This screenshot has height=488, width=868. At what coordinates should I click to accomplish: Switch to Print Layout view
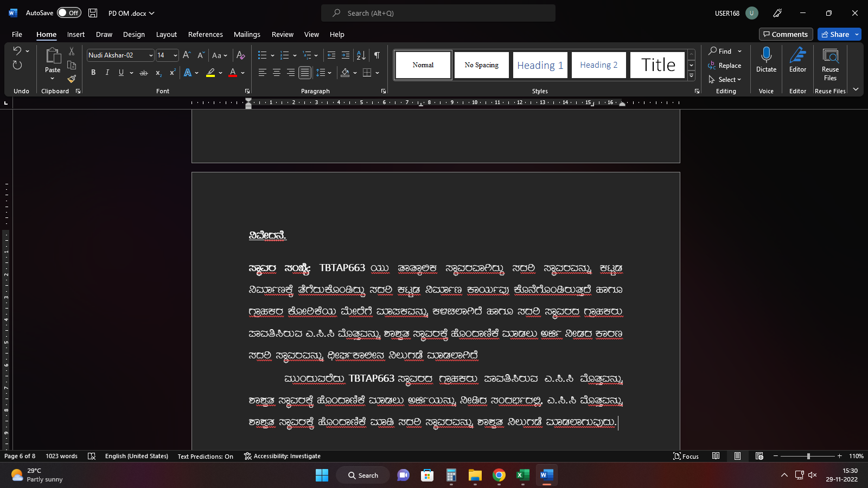737,456
